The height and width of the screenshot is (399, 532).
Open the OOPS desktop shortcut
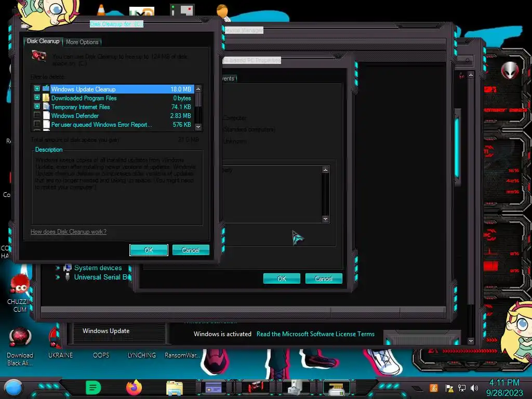tap(101, 355)
